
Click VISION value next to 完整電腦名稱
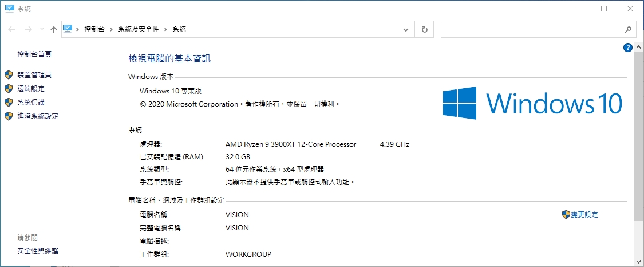[237, 227]
